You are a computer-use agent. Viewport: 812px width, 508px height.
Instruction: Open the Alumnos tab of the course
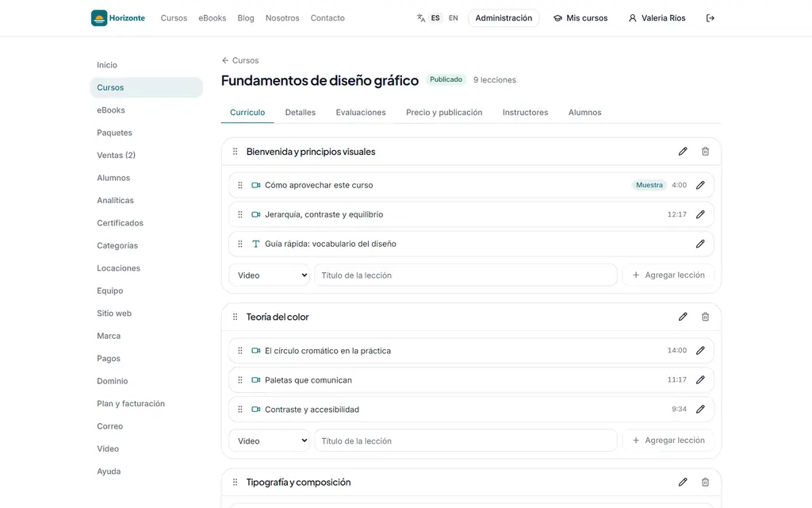point(584,113)
